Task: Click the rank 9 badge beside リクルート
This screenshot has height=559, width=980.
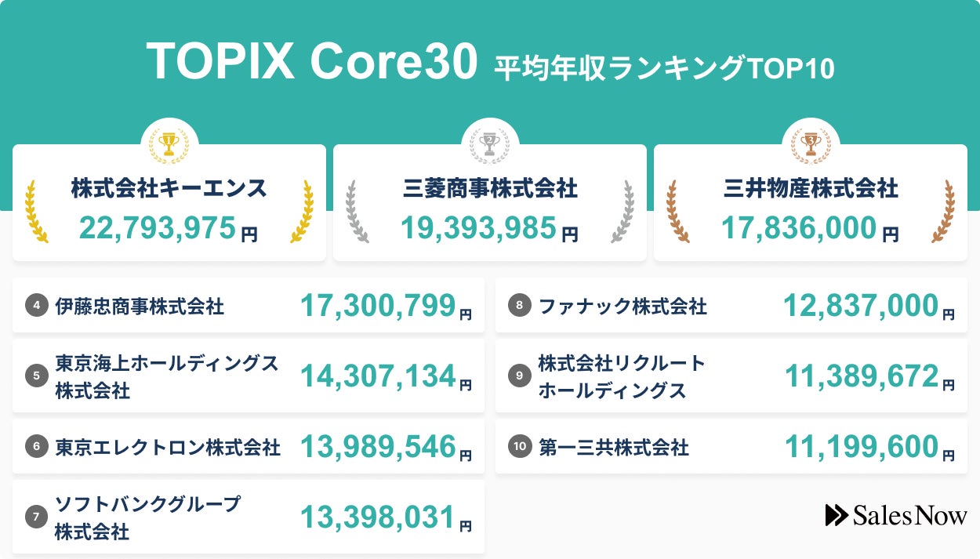Action: pos(519,376)
